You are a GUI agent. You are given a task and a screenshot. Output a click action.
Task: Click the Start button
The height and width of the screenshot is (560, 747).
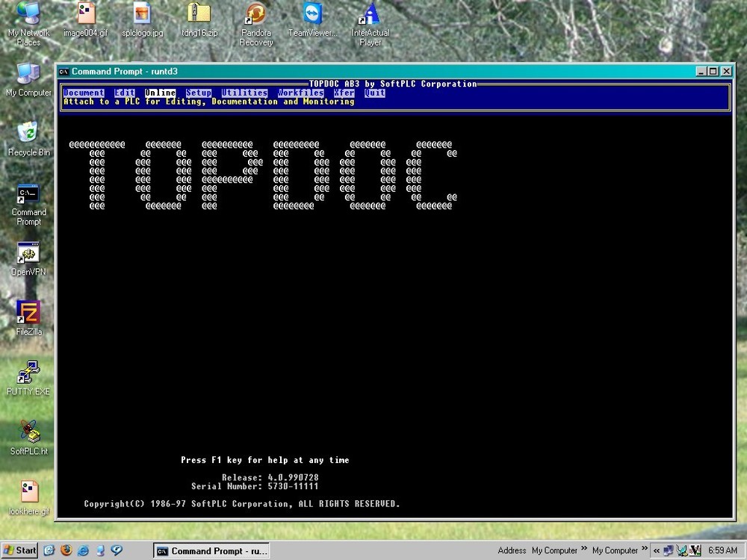pos(18,550)
